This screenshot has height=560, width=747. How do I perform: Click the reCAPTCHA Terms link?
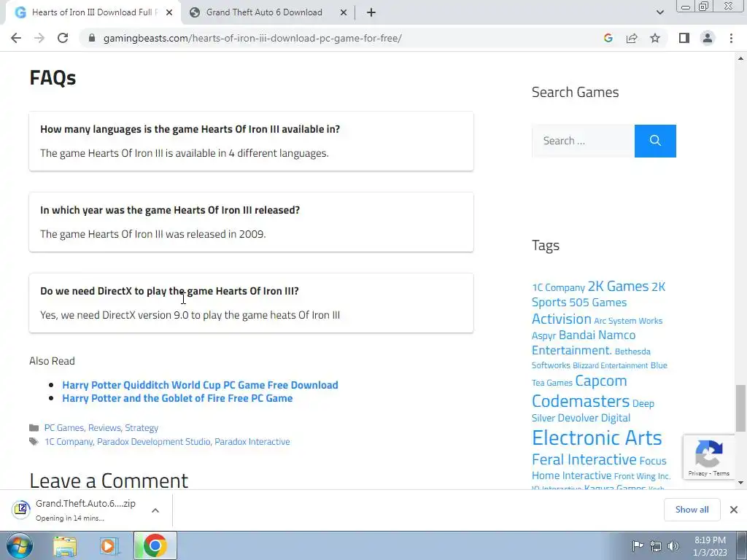(x=721, y=473)
